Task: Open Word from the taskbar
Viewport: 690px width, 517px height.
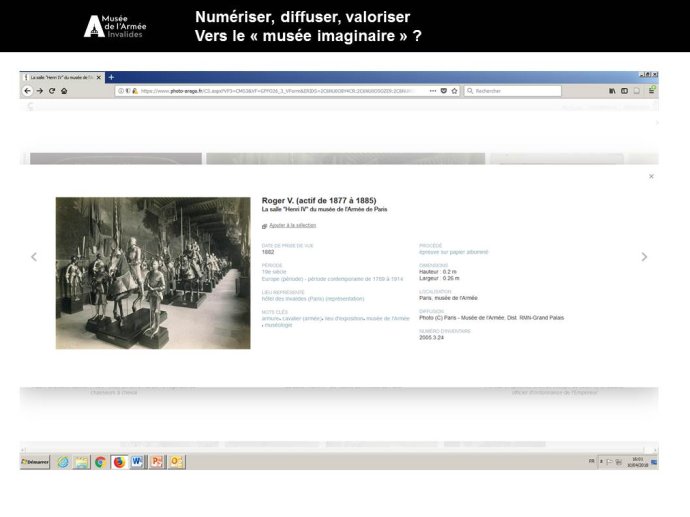Action: pyautogui.click(x=137, y=462)
